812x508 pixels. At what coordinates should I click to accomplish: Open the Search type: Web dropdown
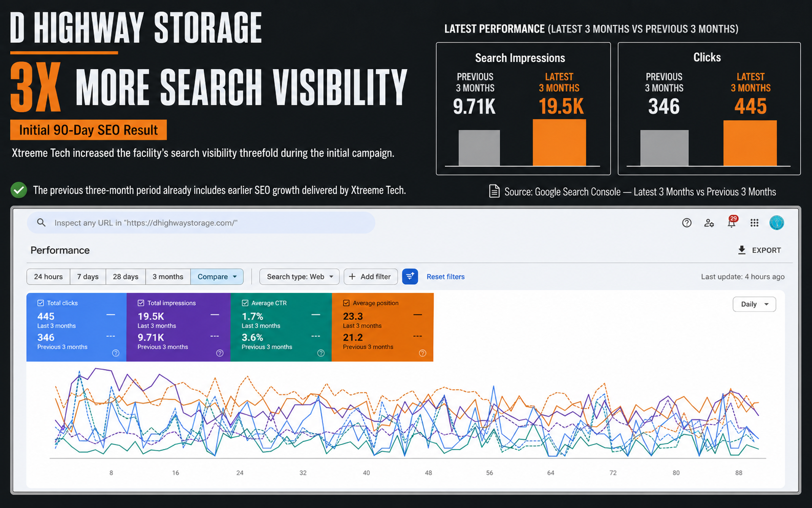(x=300, y=277)
